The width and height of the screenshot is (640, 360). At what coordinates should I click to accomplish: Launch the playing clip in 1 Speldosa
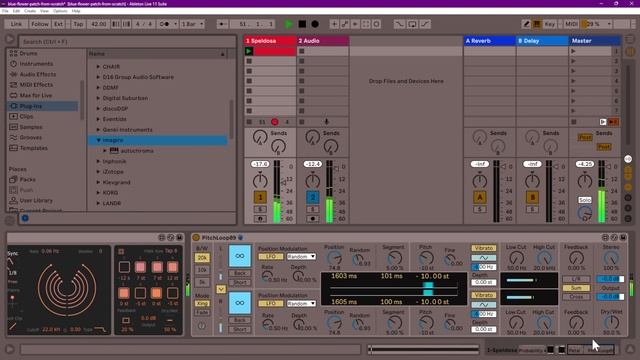(249, 51)
